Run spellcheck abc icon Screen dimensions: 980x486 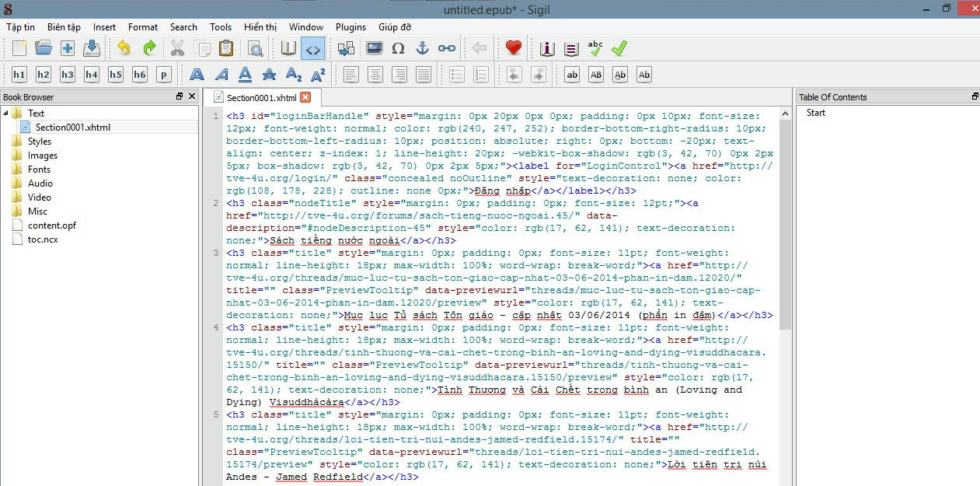[595, 48]
